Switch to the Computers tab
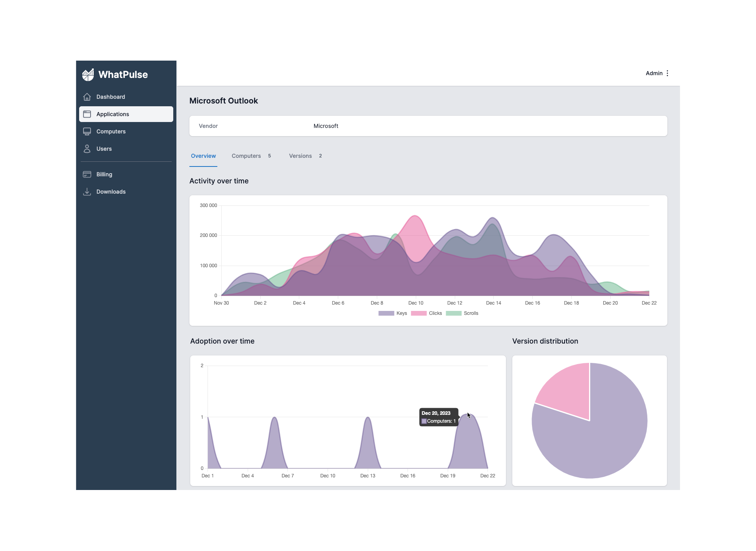Image resolution: width=756 pixels, height=551 pixels. (246, 156)
